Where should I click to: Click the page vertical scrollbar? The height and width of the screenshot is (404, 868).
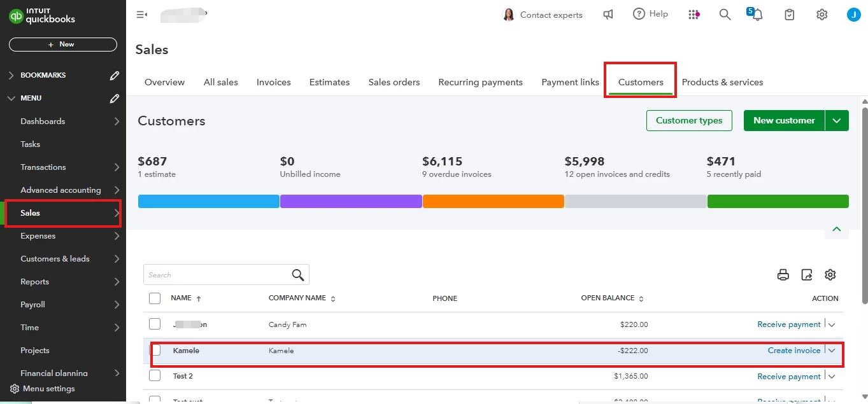[x=864, y=205]
